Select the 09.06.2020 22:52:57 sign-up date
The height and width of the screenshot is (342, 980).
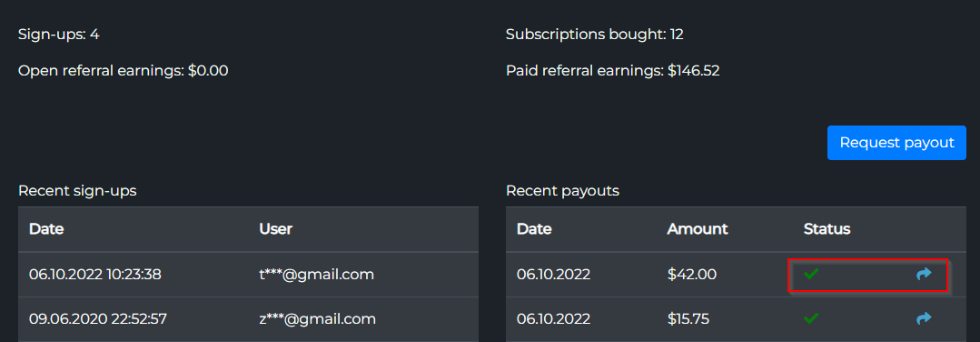tap(97, 319)
